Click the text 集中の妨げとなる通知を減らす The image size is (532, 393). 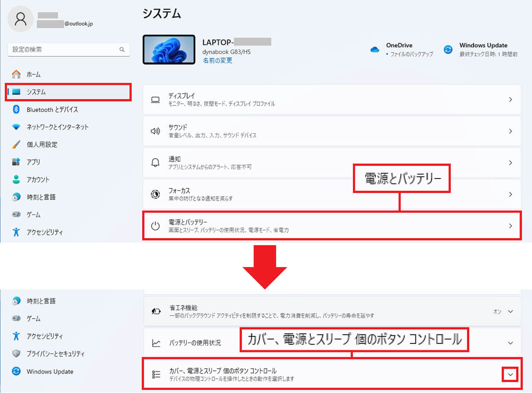(200, 198)
